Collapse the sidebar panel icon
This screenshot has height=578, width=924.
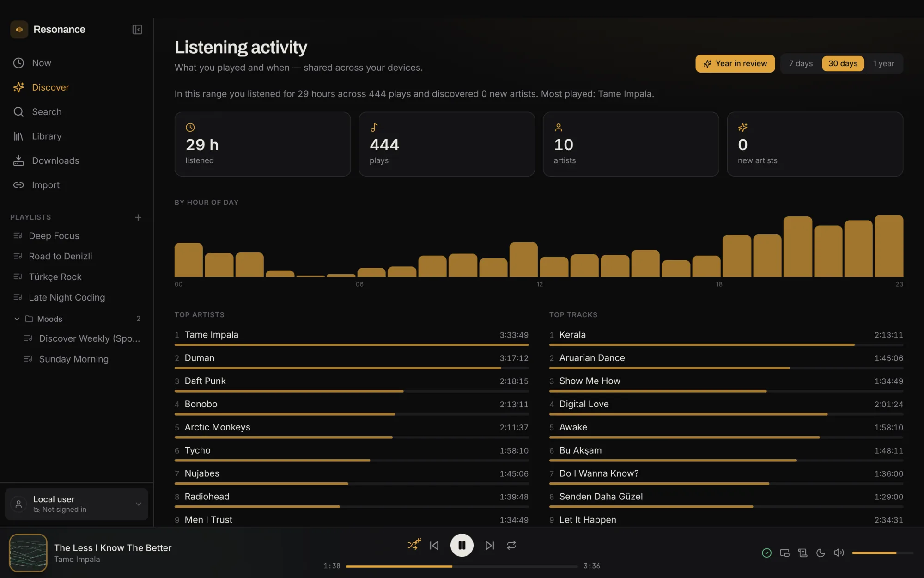[x=137, y=30]
